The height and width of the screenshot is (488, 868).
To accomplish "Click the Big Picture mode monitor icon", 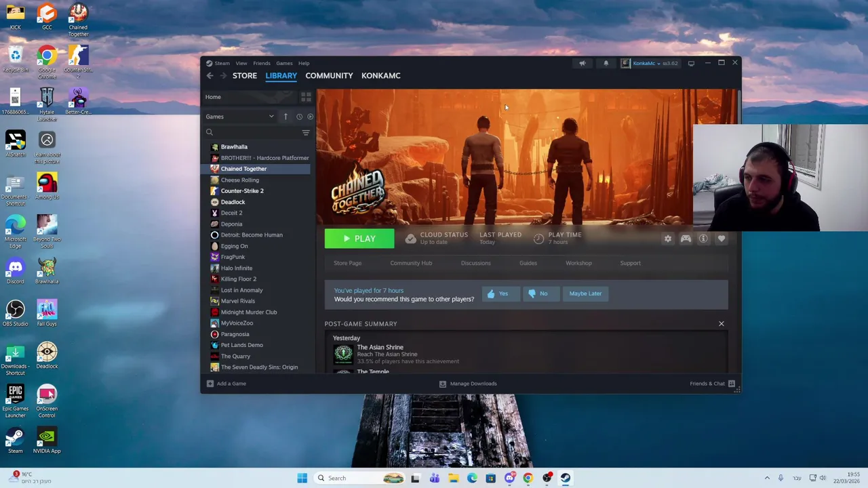I will tap(691, 63).
